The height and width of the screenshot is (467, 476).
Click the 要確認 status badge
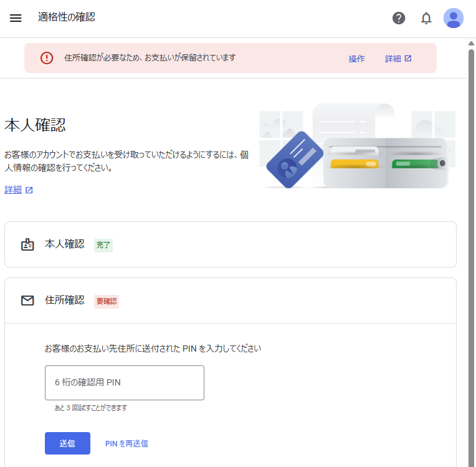pyautogui.click(x=107, y=301)
